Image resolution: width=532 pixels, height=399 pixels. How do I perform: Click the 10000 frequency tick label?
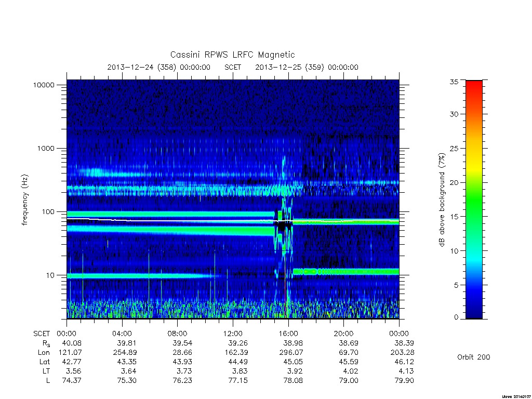[44, 85]
